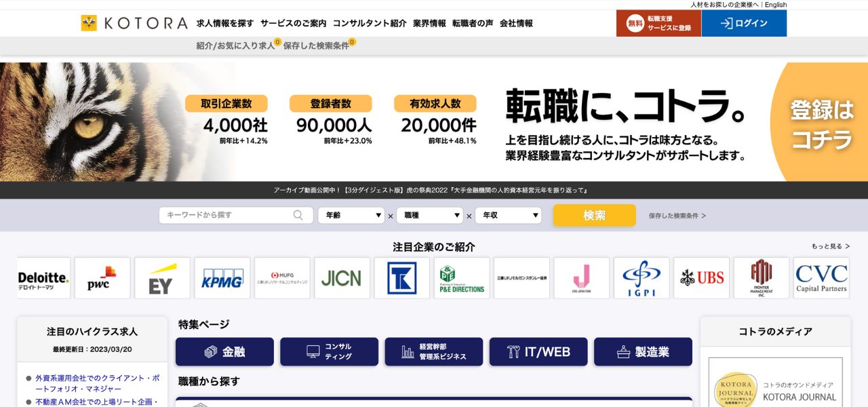Select the UBS company logo
Image resolution: width=868 pixels, height=407 pixels.
point(701,277)
